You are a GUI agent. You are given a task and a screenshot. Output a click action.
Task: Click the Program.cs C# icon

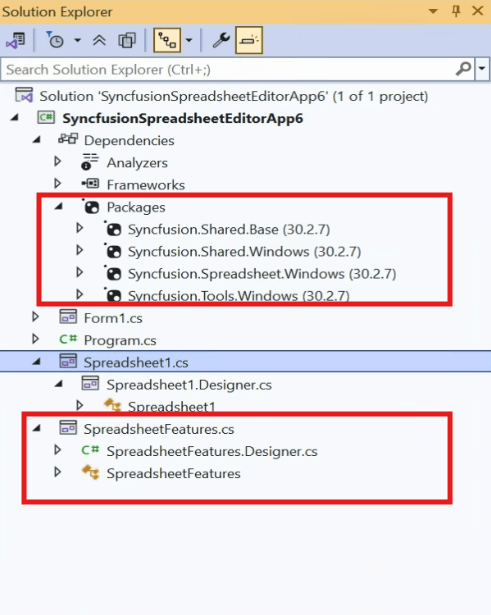68,338
